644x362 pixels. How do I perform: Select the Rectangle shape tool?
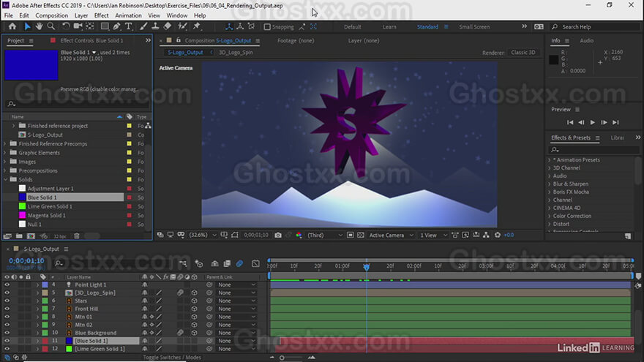[x=105, y=26]
